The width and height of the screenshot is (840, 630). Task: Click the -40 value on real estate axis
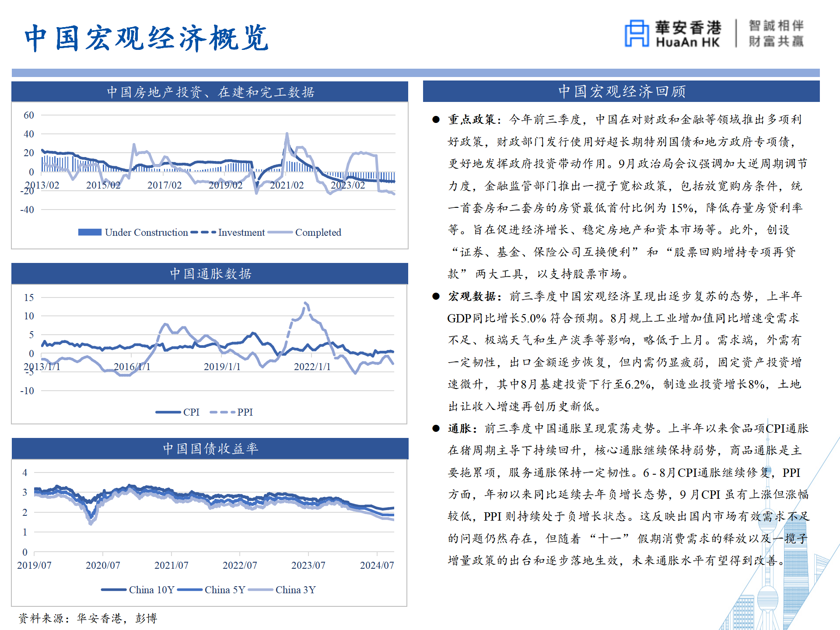point(27,210)
